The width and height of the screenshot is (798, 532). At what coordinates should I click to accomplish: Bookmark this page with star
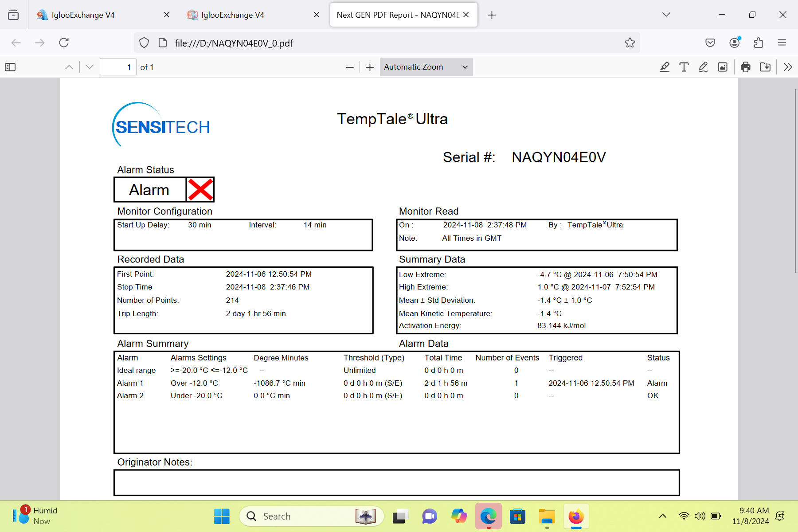(630, 43)
